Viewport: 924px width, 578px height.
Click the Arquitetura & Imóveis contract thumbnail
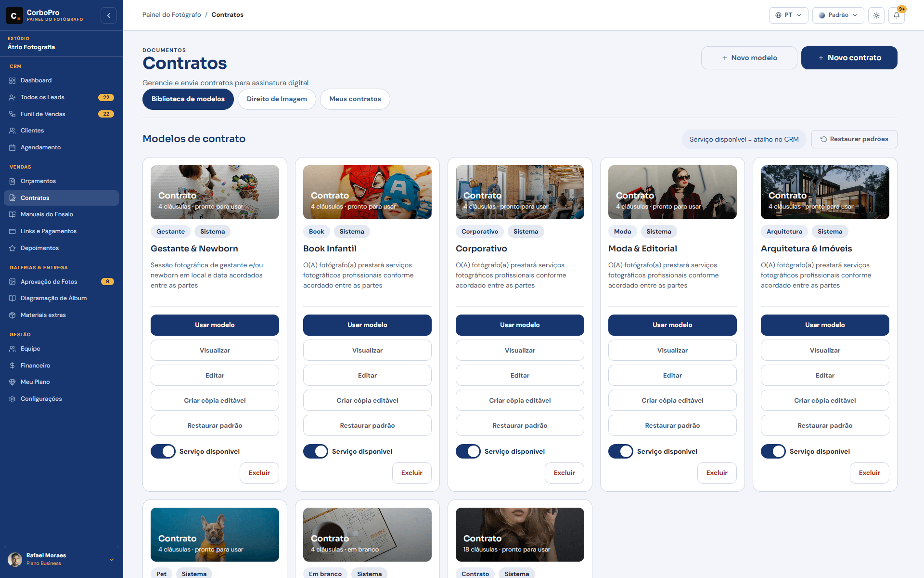click(x=825, y=192)
